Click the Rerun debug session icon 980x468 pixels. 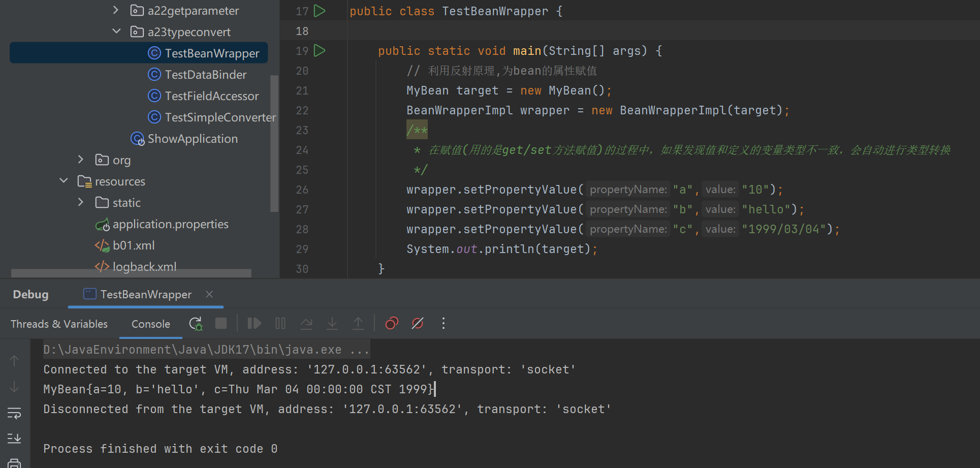(196, 324)
